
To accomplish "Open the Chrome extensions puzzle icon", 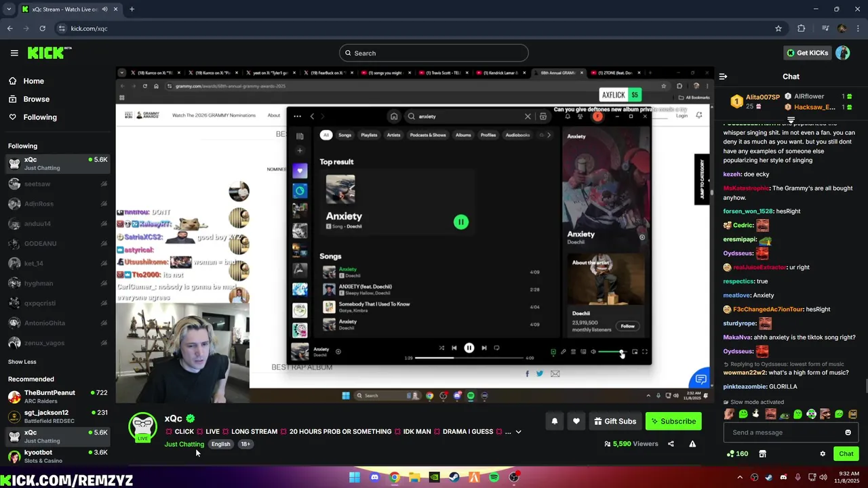I will click(802, 28).
